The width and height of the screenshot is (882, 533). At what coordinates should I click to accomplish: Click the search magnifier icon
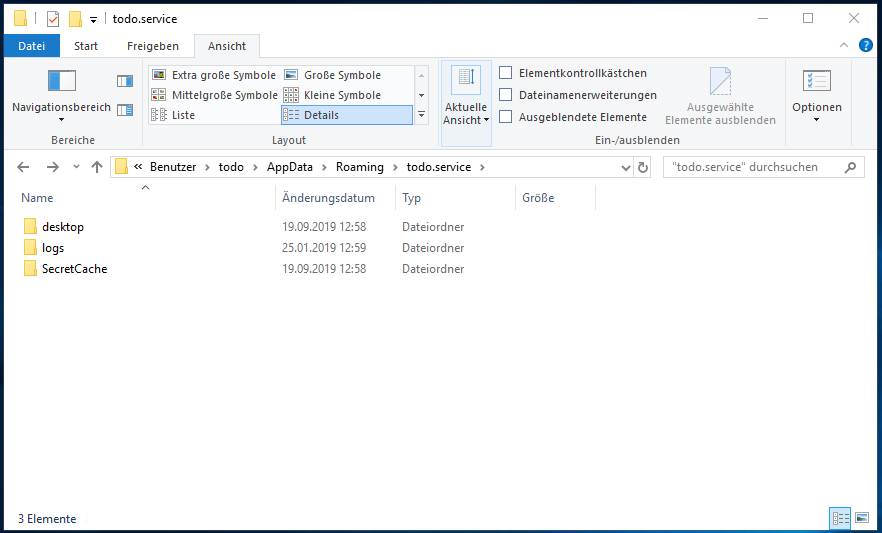[850, 167]
